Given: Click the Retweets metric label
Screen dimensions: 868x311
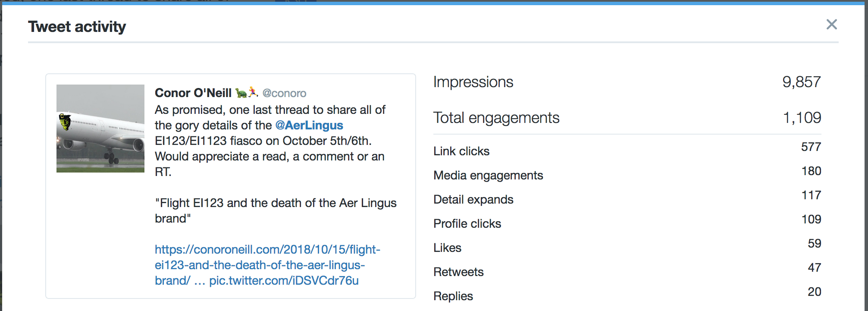Looking at the screenshot, I should [458, 272].
